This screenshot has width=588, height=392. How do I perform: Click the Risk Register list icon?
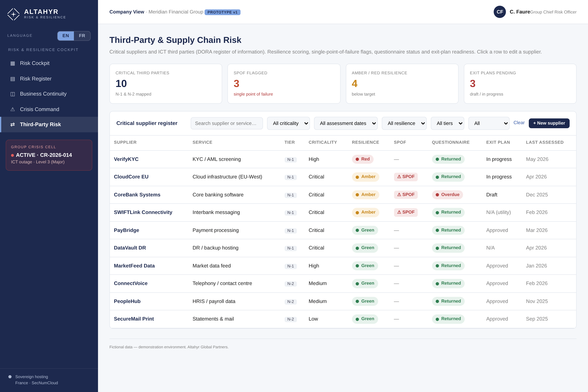13,79
